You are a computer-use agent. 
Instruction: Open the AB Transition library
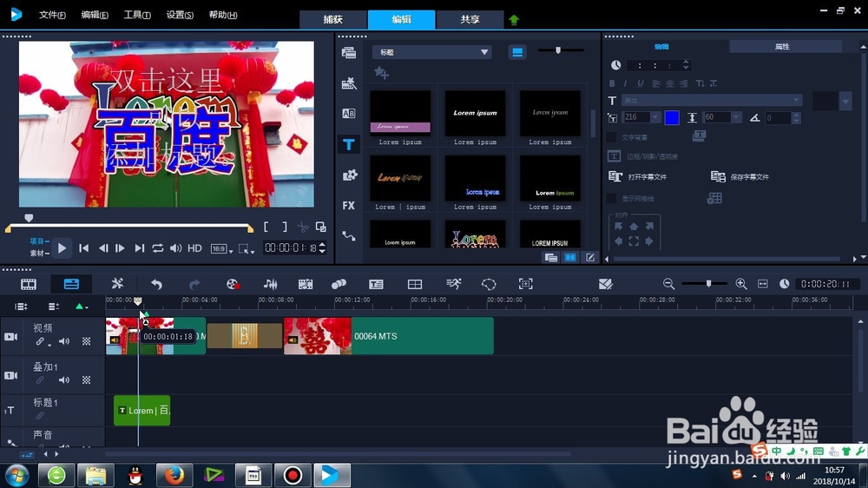349,114
